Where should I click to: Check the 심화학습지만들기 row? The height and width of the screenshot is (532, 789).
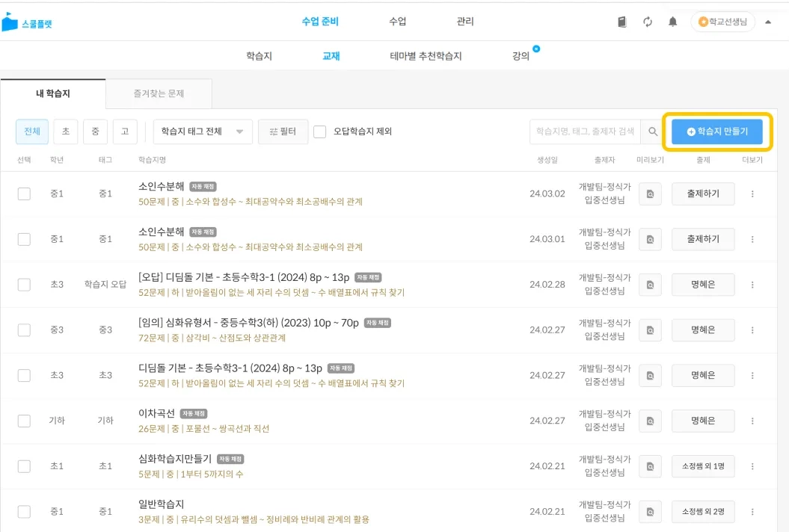(24, 466)
